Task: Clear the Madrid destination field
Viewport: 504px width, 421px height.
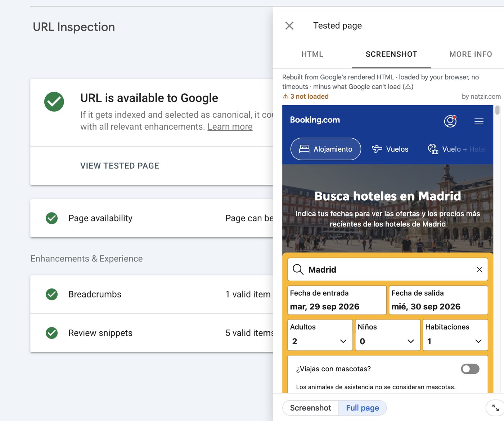Action: (x=479, y=269)
